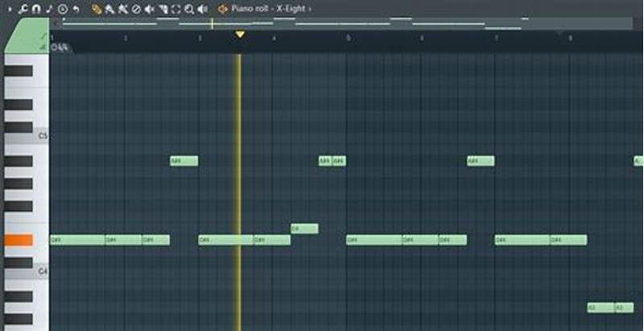Click bar 4 on the timeline ruler
644x331 pixels.
pos(275,38)
